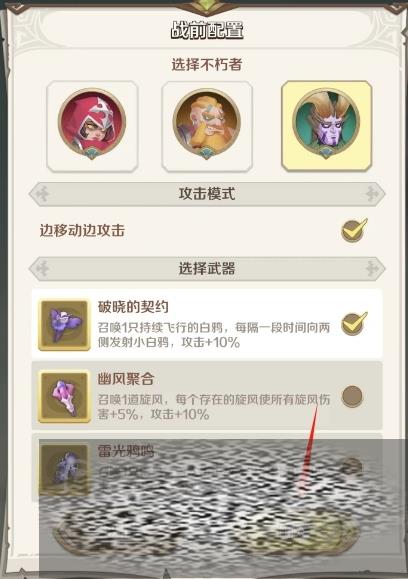Pick the purple-faced horned hero portrait

(x=326, y=126)
